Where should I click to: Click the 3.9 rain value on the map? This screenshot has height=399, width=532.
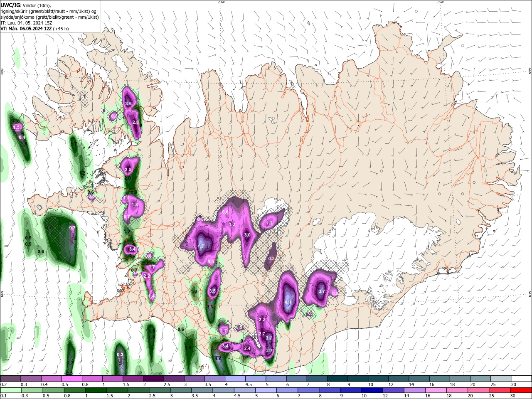210,307
